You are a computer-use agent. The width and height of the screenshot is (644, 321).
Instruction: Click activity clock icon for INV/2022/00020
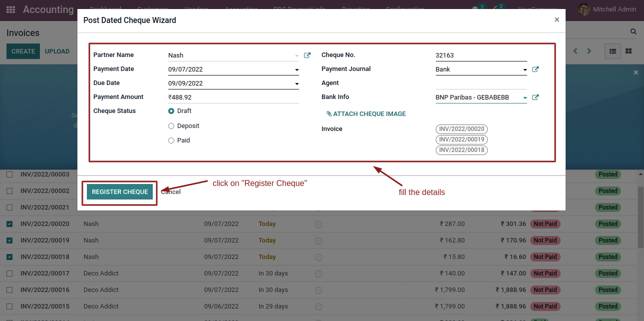coord(319,224)
